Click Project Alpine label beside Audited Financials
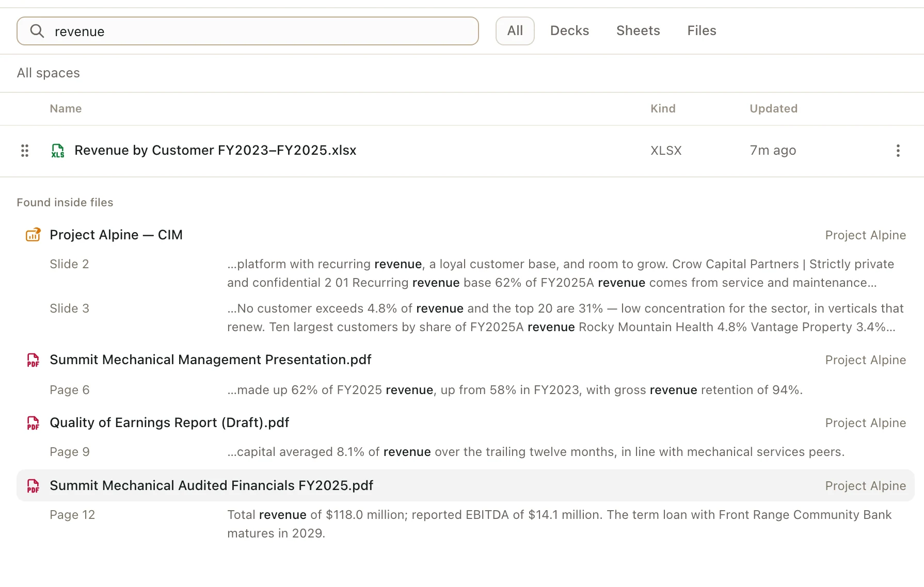Image resolution: width=924 pixels, height=587 pixels. pyautogui.click(x=865, y=486)
